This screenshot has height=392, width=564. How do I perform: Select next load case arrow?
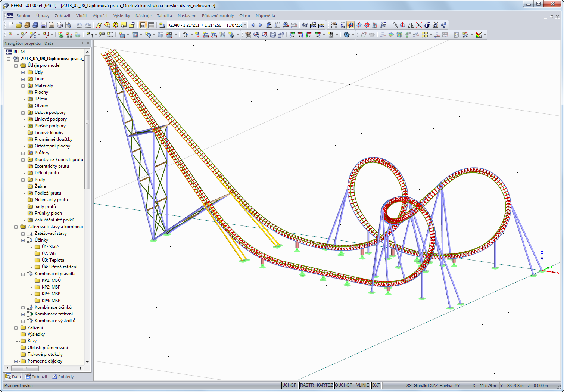point(261,25)
